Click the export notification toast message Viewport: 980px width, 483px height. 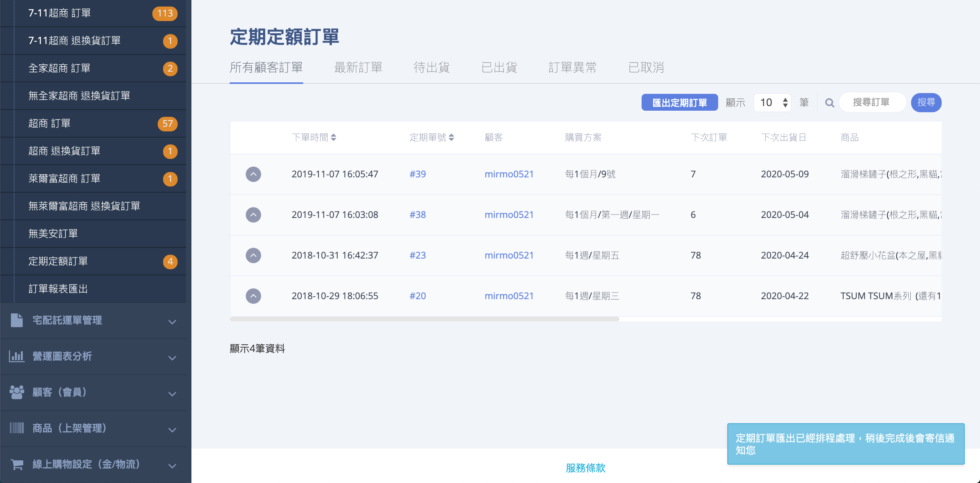pyautogui.click(x=846, y=444)
